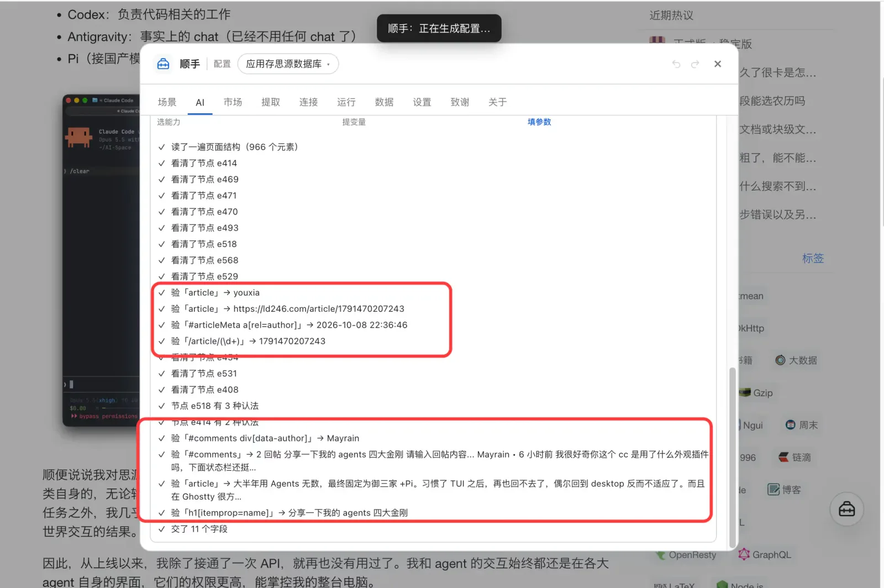This screenshot has height=588, width=884.
Task: Click the 大数据 tag icon
Action: (x=780, y=360)
